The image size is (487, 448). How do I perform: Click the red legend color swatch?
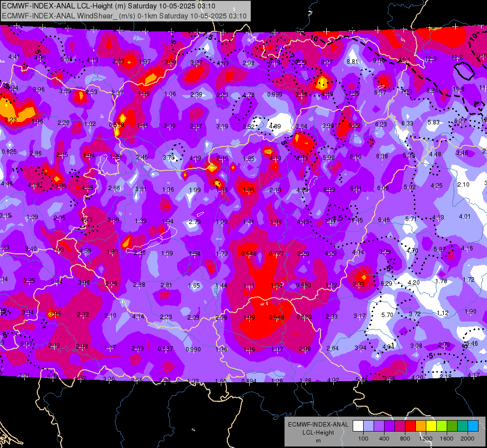click(x=410, y=426)
